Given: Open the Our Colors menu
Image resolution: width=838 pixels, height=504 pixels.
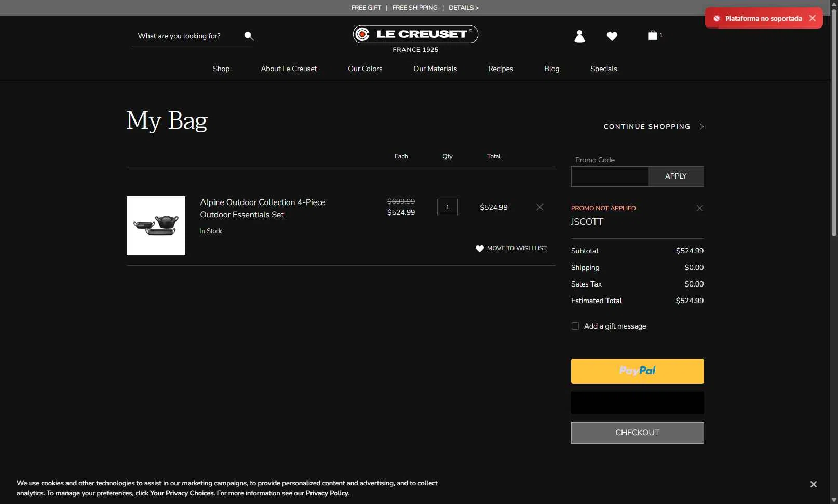Looking at the screenshot, I should pos(365,69).
